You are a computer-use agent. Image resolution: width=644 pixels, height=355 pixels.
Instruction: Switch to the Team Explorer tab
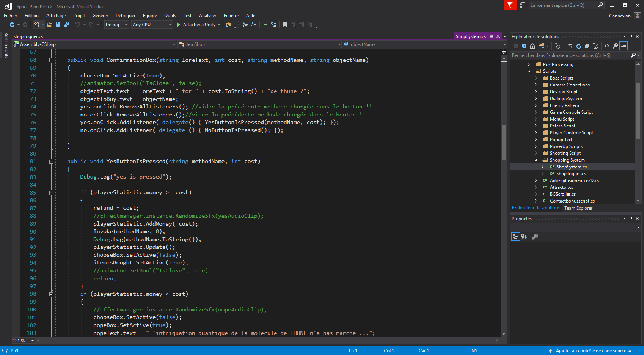click(x=578, y=208)
